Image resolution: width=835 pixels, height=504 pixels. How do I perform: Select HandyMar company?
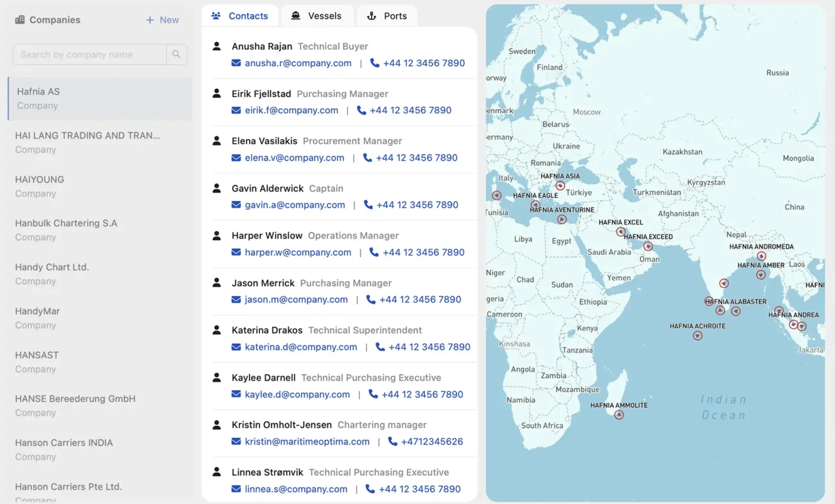click(x=100, y=318)
